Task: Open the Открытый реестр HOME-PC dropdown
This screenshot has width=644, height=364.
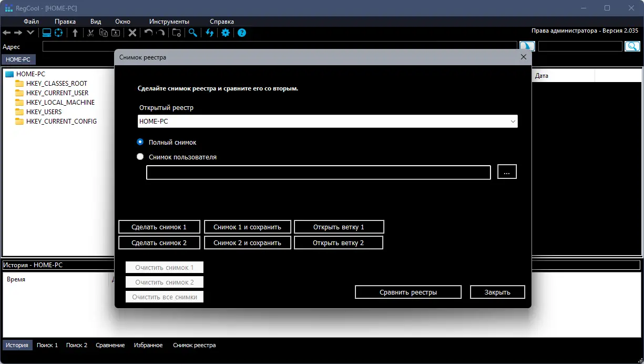Action: (x=328, y=122)
